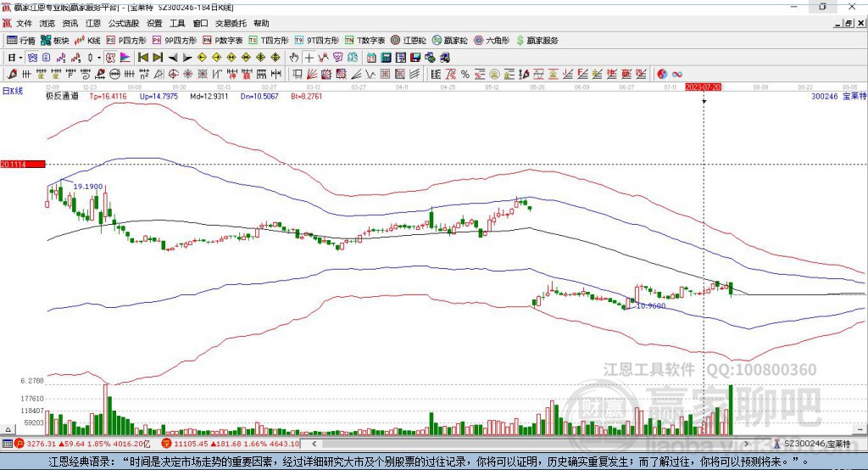This screenshot has height=470, width=868.
Task: Click the yin-yang symbol icon
Action: (x=662, y=74)
